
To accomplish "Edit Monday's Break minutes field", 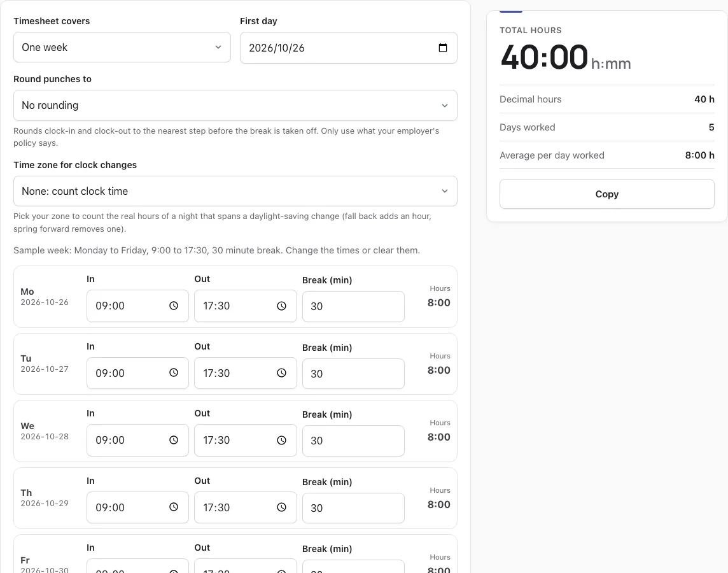I will 353,306.
